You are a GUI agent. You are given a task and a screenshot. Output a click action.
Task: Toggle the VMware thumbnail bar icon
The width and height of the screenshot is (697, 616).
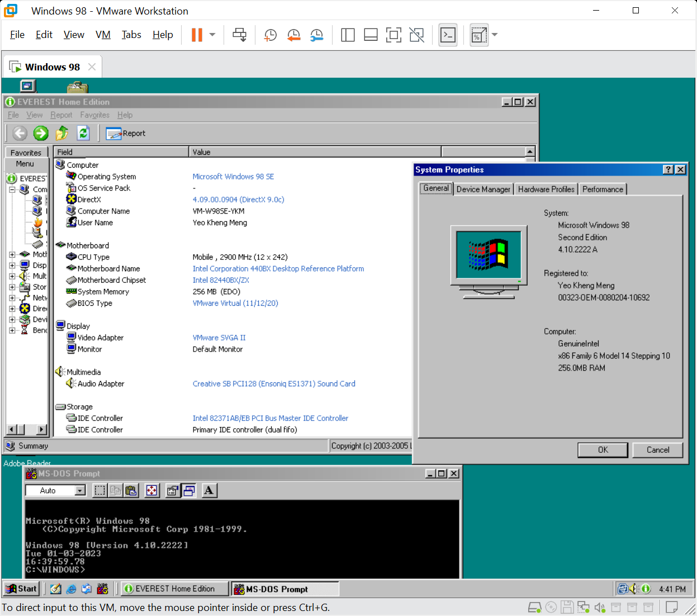[x=371, y=35]
